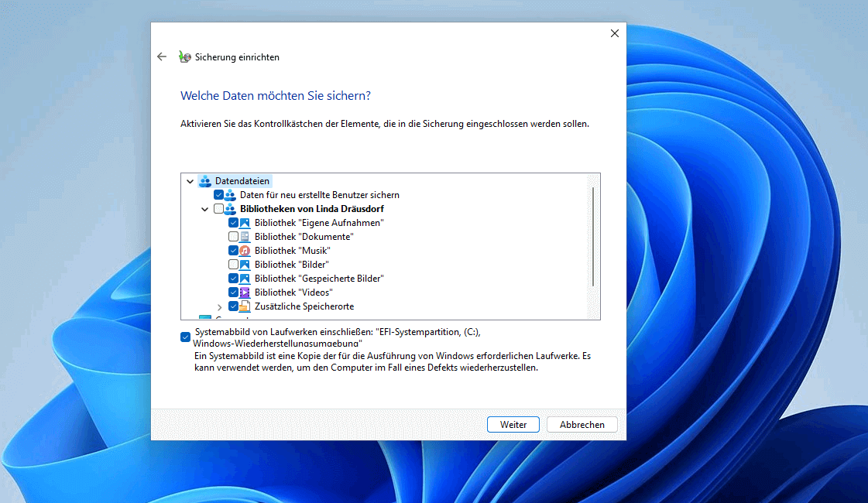The height and width of the screenshot is (503, 868).
Task: Uncheck the Systemabbild von Laufwerken checkbox
Action: (x=185, y=337)
